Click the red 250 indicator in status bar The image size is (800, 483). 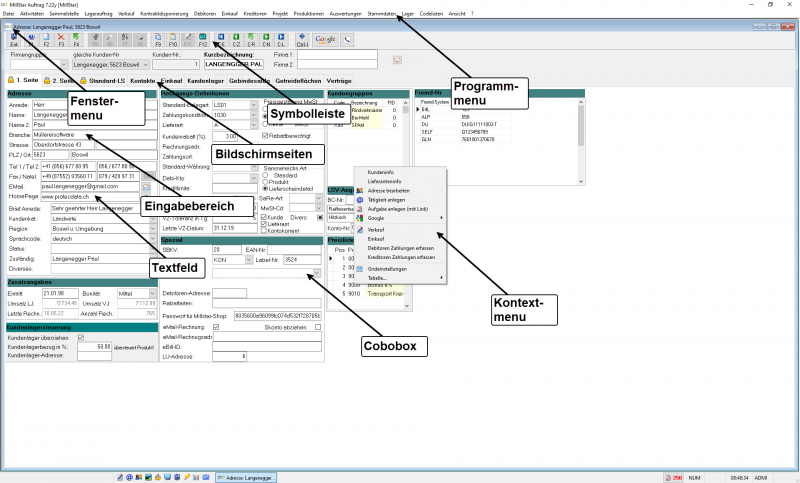674,478
